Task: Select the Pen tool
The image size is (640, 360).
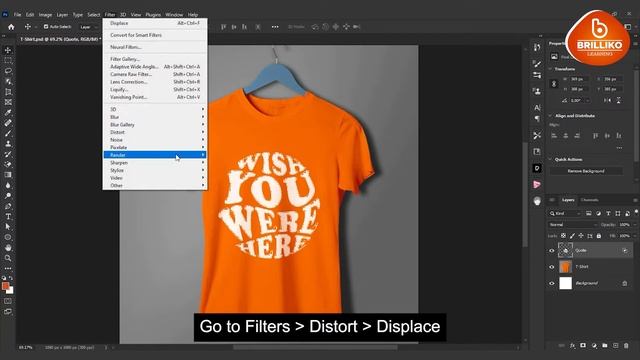Action: [8, 206]
